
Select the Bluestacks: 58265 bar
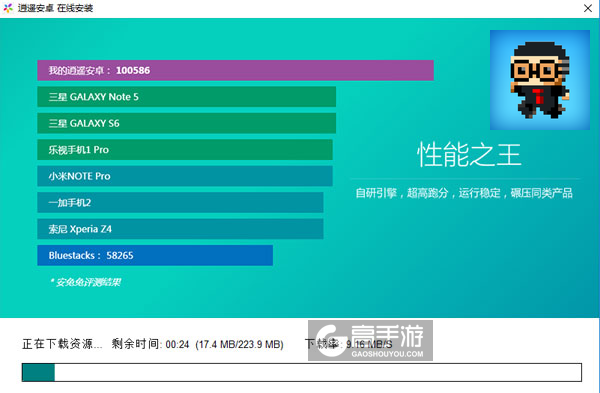tap(155, 255)
